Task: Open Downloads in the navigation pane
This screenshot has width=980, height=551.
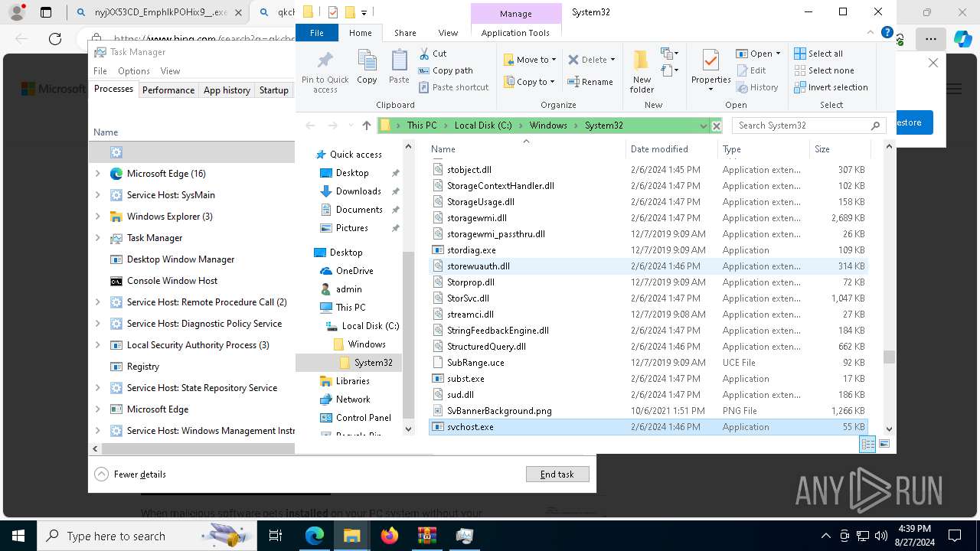Action: click(358, 191)
